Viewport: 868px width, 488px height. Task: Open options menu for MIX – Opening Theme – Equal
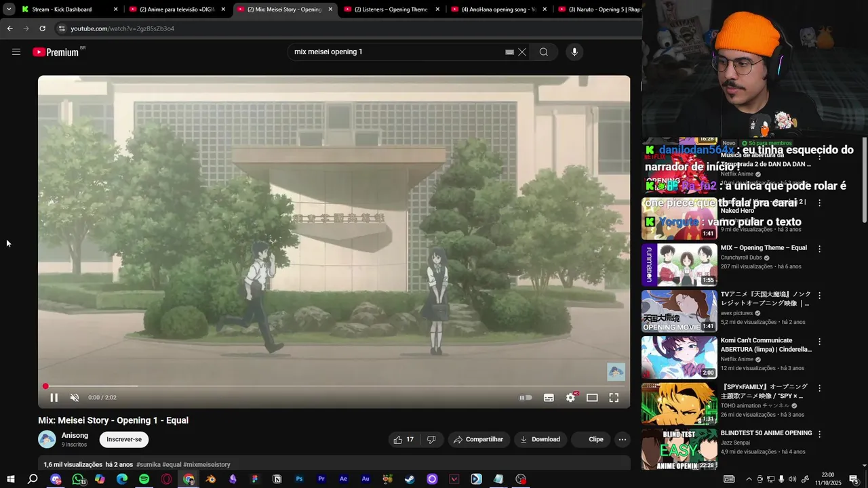(819, 249)
